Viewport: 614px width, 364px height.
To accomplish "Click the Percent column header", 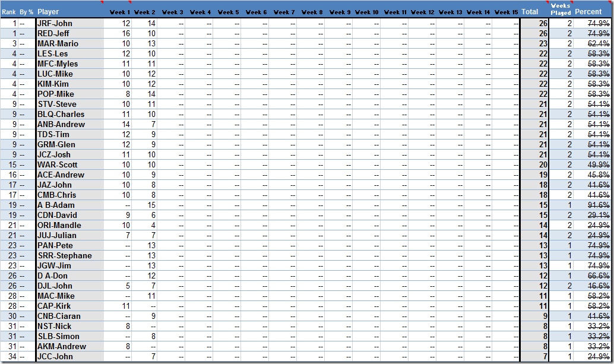I will pos(588,12).
